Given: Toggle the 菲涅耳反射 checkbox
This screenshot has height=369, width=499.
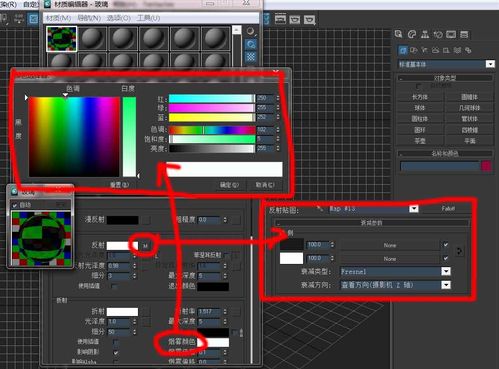Looking at the screenshot, I should coord(227,255).
